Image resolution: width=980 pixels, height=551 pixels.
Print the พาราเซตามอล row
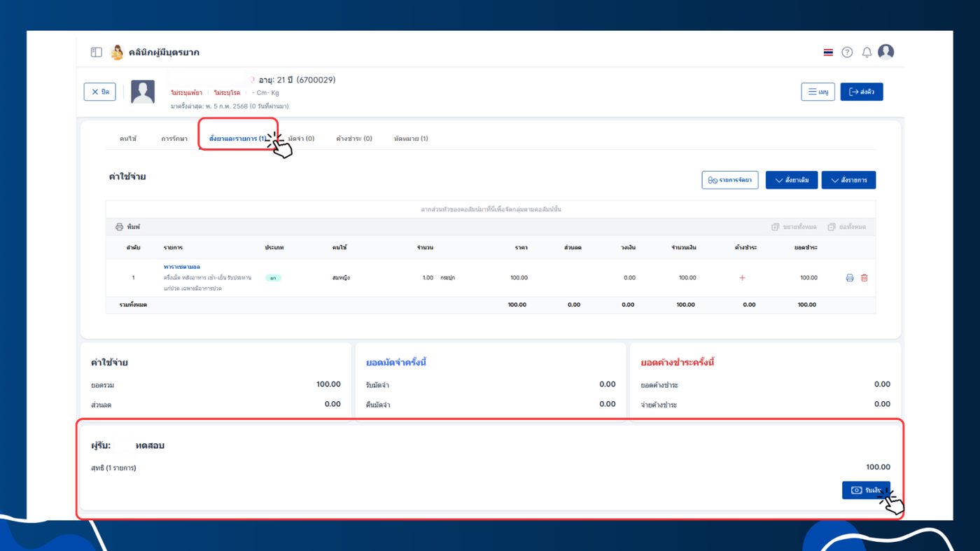tap(850, 278)
